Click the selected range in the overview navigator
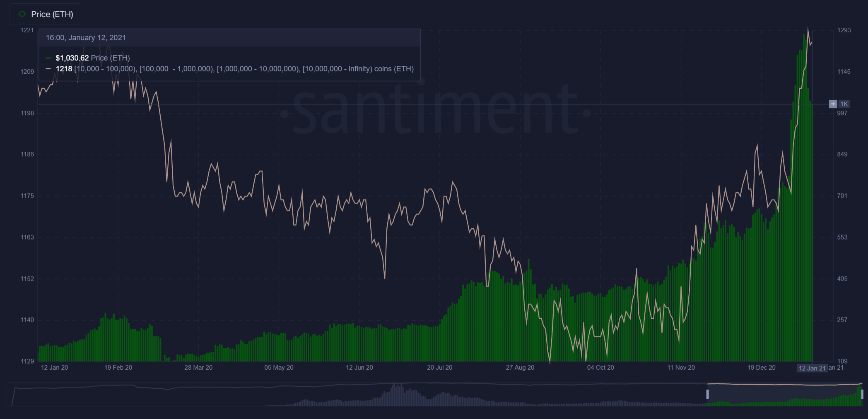 [x=785, y=394]
